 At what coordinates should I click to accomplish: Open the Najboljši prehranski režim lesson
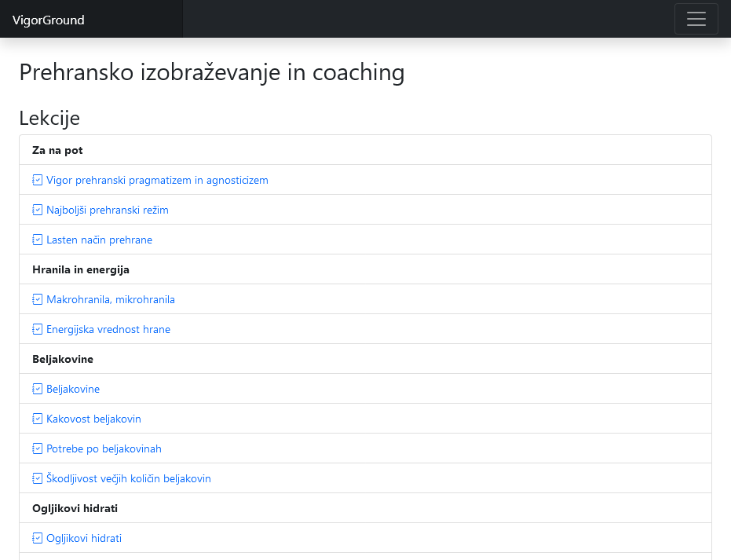pos(108,210)
